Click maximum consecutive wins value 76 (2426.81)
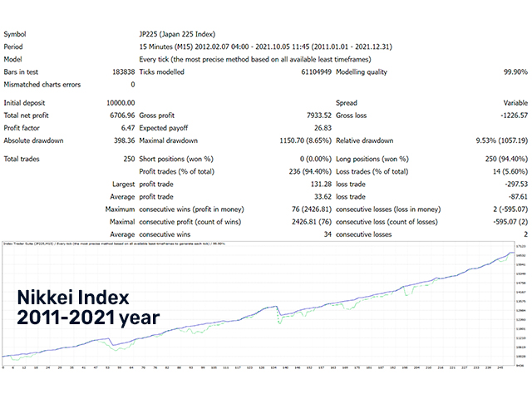This screenshot has width=532, height=399. pyautogui.click(x=312, y=209)
